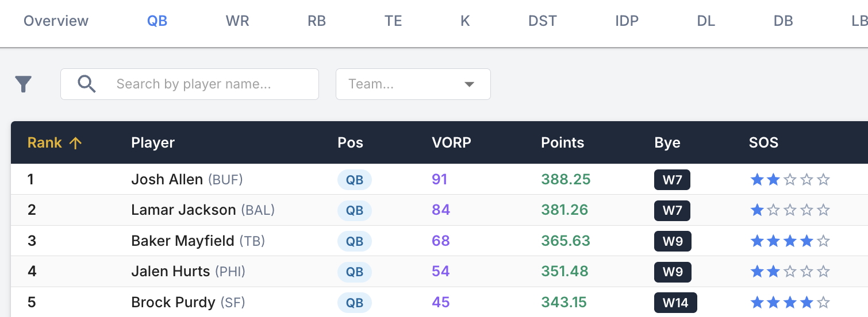Expand the Team dropdown arrow
This screenshot has width=868, height=317.
coord(469,84)
